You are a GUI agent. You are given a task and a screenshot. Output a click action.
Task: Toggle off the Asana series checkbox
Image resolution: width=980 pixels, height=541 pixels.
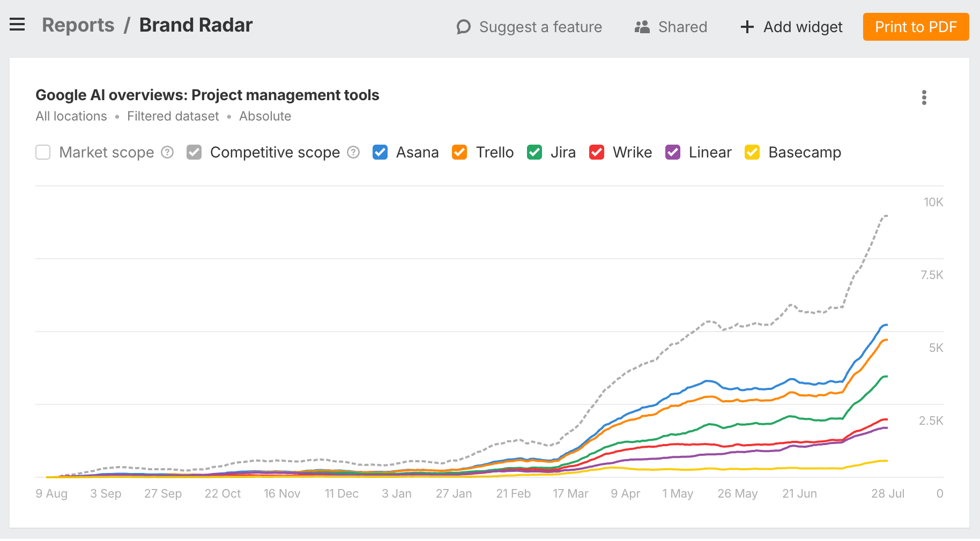tap(380, 153)
